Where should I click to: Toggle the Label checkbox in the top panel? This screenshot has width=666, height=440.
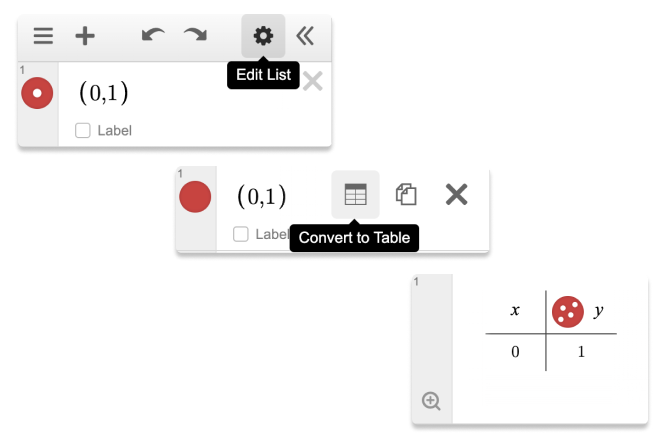point(83,130)
